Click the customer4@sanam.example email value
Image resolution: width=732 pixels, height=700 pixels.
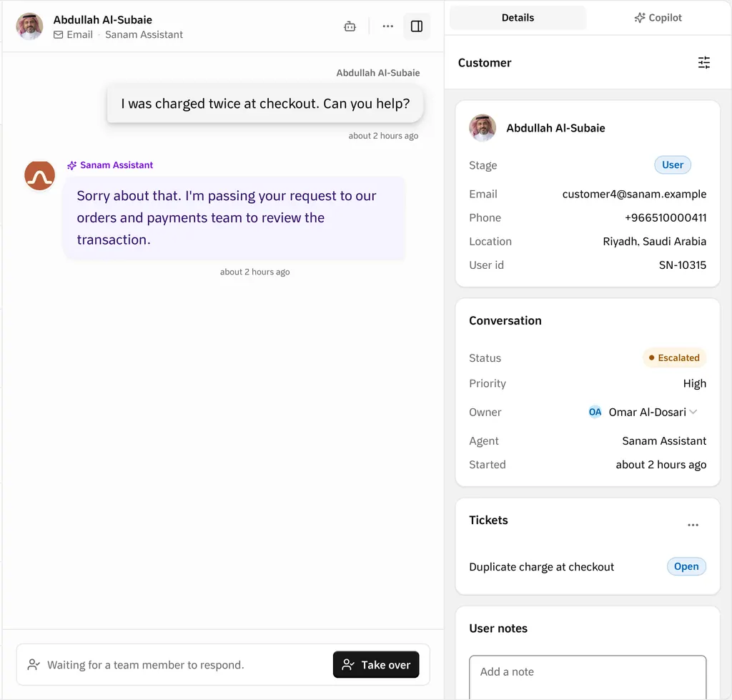tap(634, 194)
